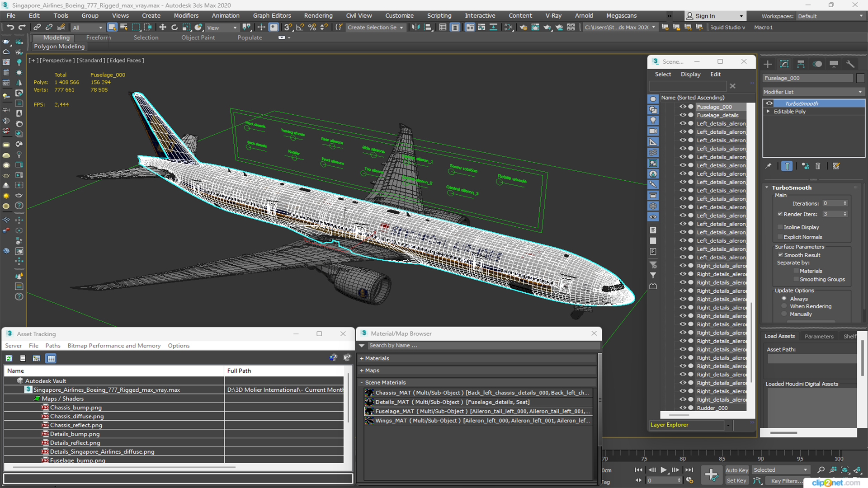Open the selection filter All dropdown
This screenshot has height=488, width=868.
click(x=87, y=28)
